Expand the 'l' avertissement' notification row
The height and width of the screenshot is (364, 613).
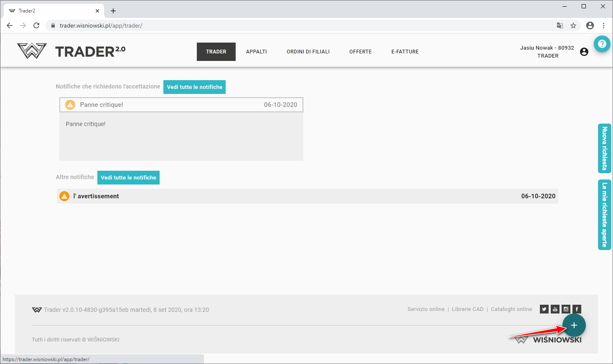tap(307, 196)
